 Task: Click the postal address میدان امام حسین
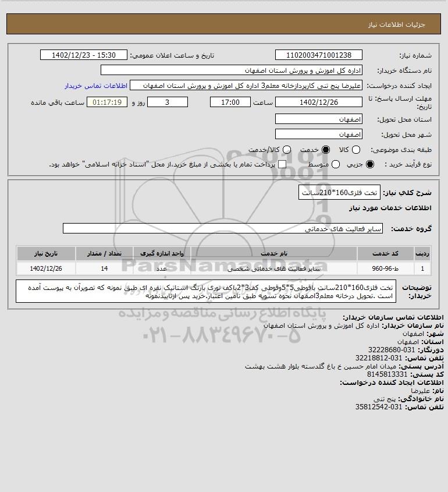[x=321, y=366]
